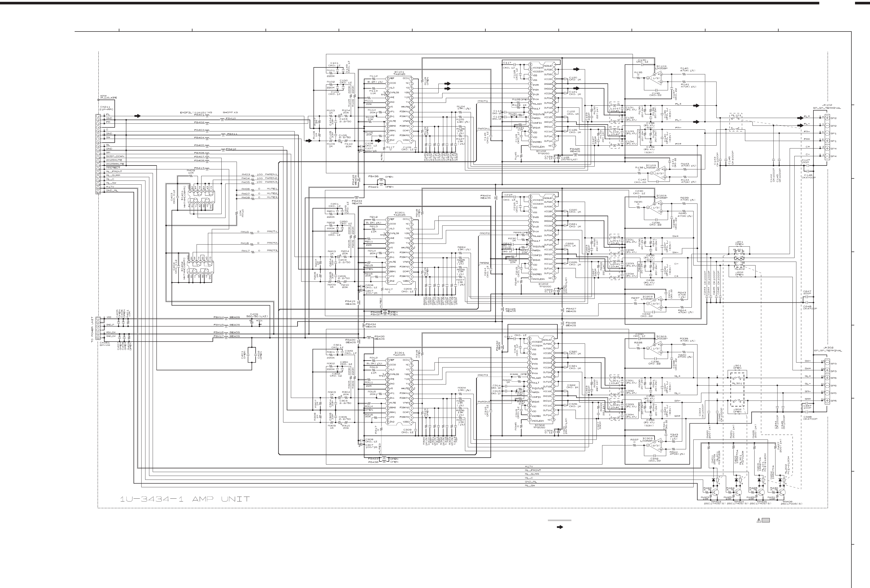The image size is (870, 588).
Task: Click the gray line sample in legend
Action: [559, 520]
